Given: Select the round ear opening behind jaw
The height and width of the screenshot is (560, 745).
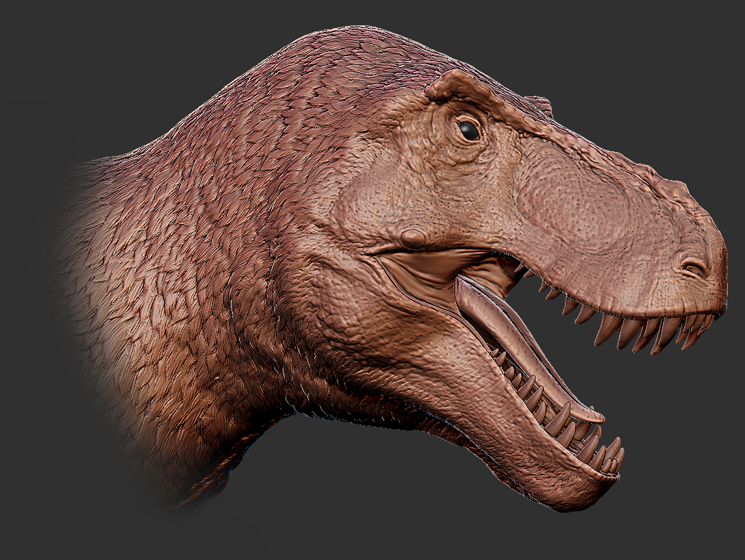Looking at the screenshot, I should coord(412,238).
